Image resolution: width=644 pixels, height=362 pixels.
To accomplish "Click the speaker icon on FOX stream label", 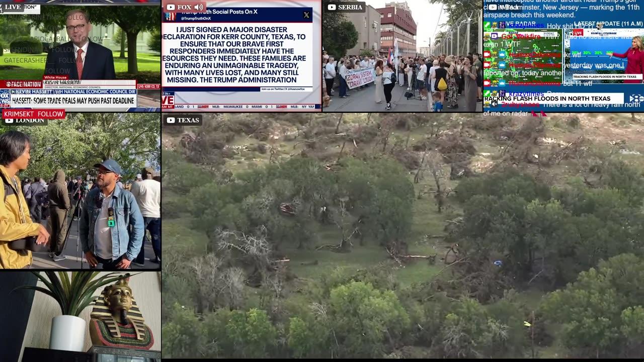I will click(199, 7).
